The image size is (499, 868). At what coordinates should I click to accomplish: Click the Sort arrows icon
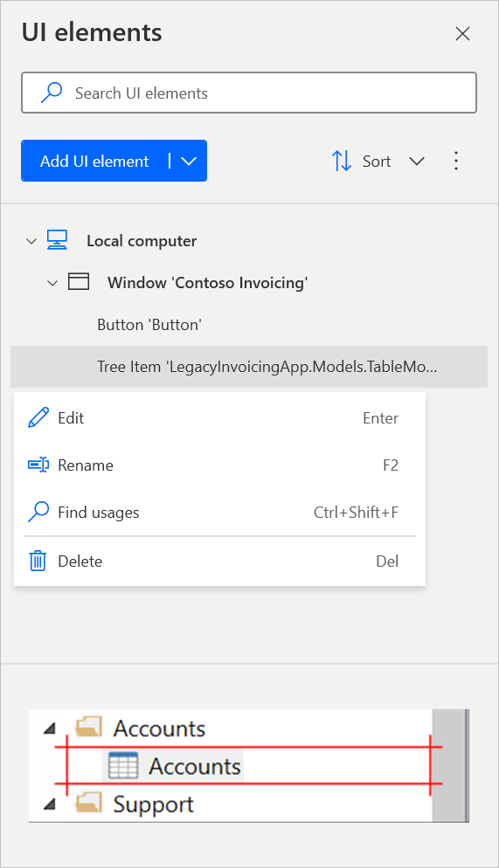tap(341, 161)
